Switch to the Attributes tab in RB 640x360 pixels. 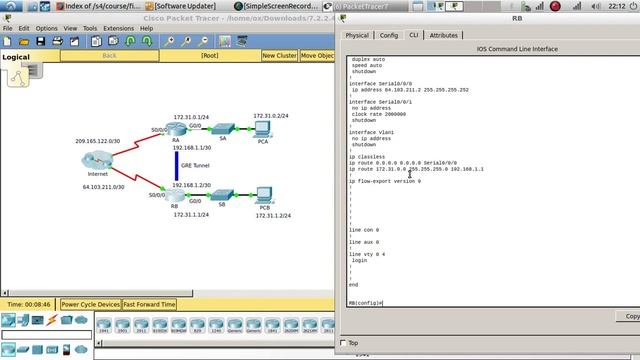click(x=443, y=36)
